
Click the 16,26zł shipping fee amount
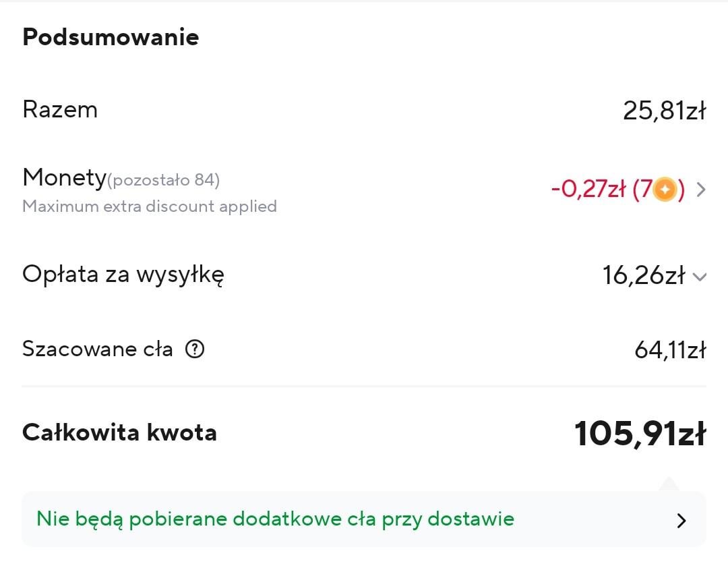point(644,275)
